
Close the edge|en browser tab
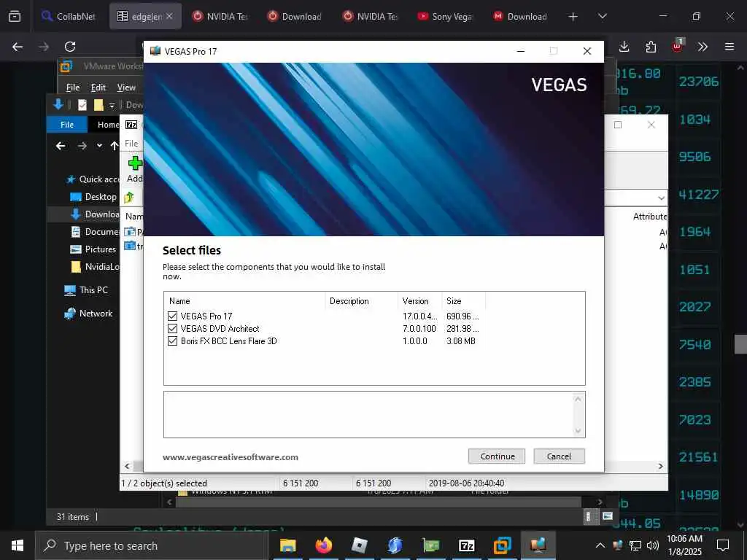click(169, 16)
